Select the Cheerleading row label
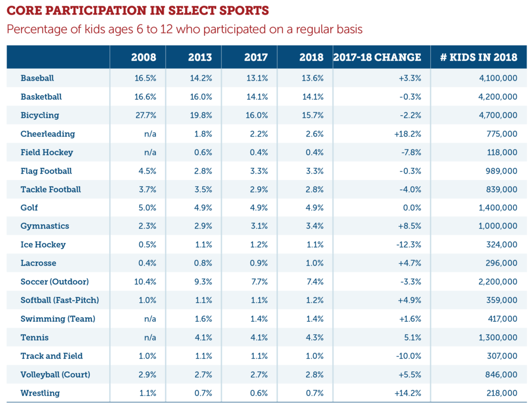 pos(48,134)
